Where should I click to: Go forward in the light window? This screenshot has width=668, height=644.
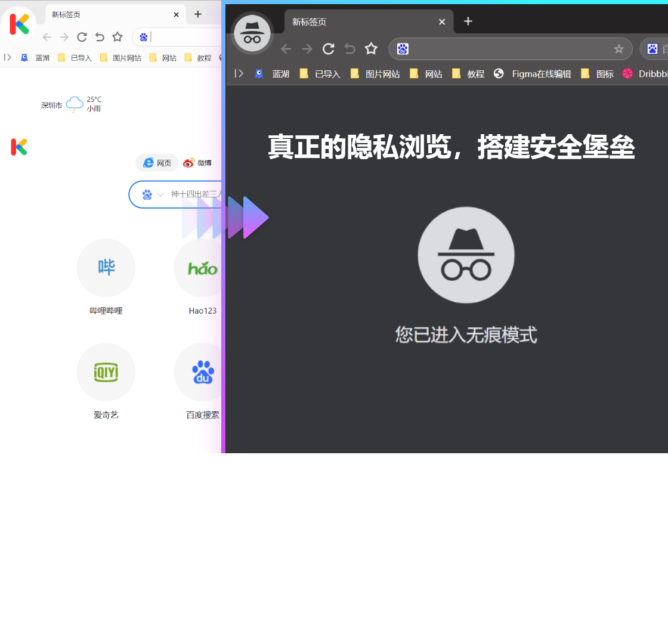(x=64, y=38)
